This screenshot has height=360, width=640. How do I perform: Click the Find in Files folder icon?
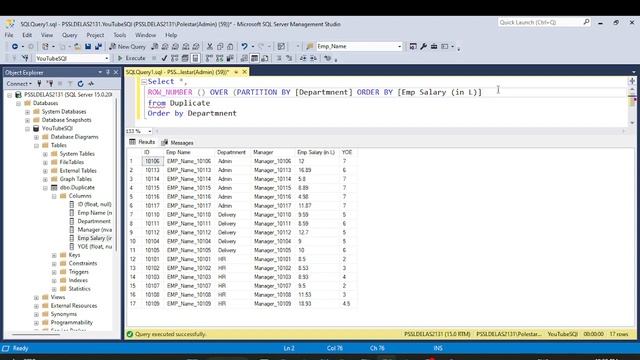point(309,47)
